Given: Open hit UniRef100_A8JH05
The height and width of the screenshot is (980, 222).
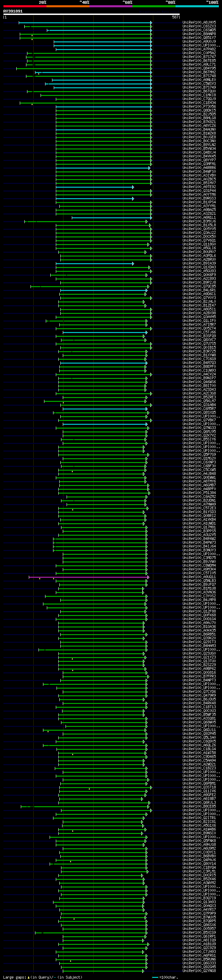Looking at the screenshot, I should (x=199, y=23).
